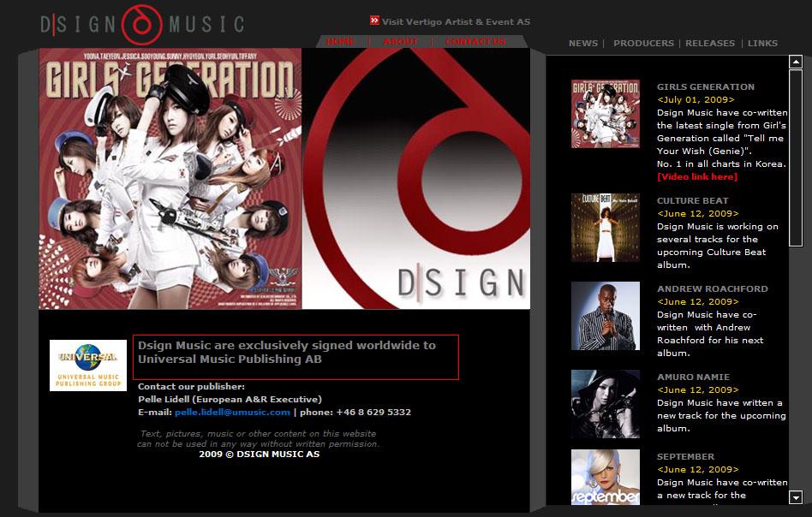This screenshot has width=812, height=517.
Task: Open Andrew Roachford news thumbnail
Action: 606,316
